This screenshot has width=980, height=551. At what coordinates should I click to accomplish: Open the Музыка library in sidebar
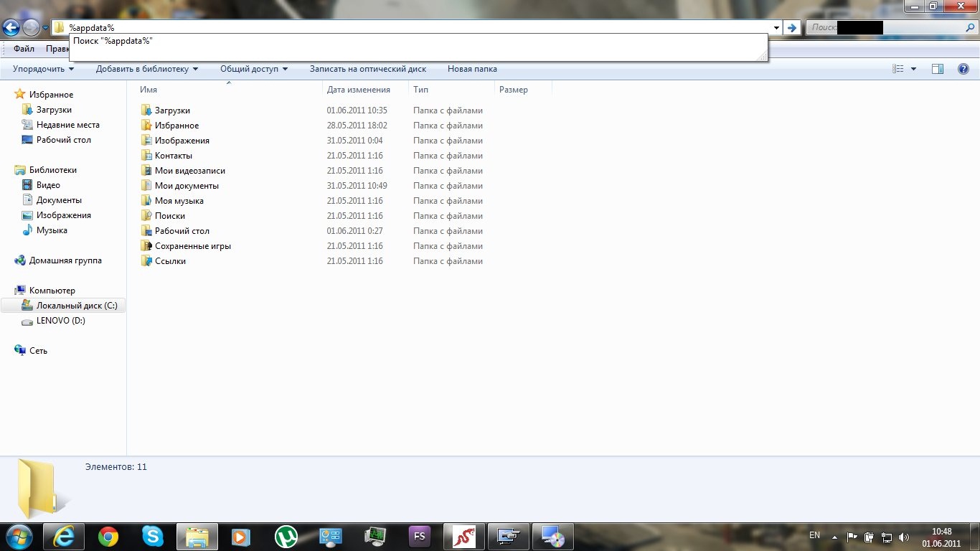[x=52, y=230]
